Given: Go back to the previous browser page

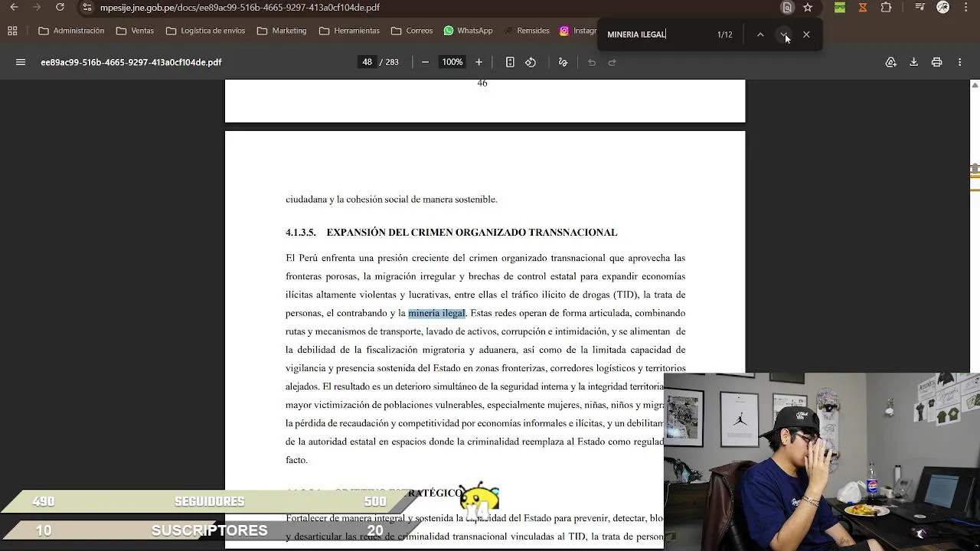Looking at the screenshot, I should pos(14,8).
